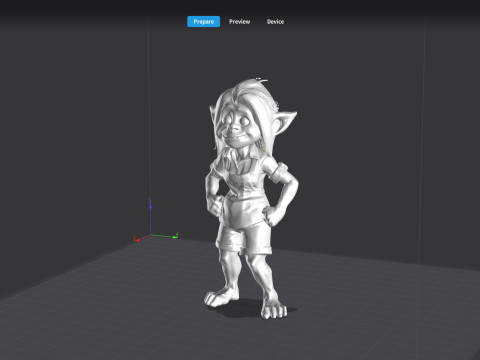This screenshot has height=360, width=480.
Task: Open the Preview tab
Action: tap(239, 22)
